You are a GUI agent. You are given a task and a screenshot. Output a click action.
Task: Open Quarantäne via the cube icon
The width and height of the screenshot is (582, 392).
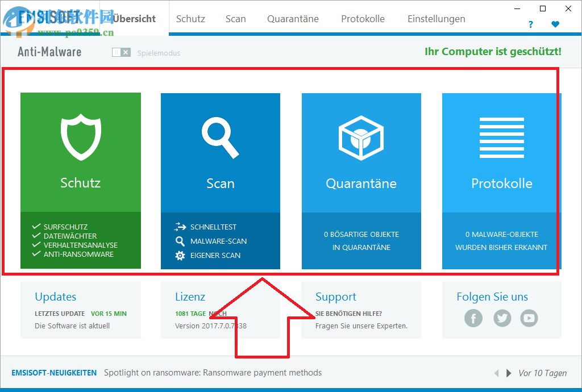pyautogui.click(x=361, y=136)
